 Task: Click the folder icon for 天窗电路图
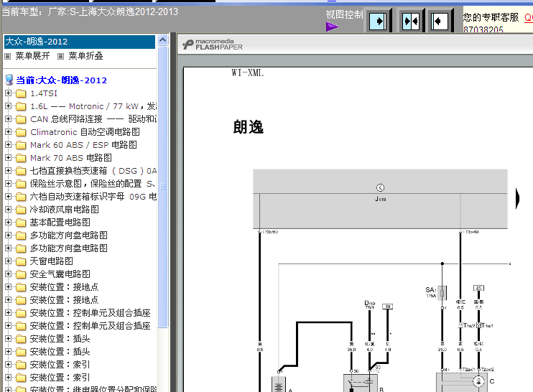point(21,261)
